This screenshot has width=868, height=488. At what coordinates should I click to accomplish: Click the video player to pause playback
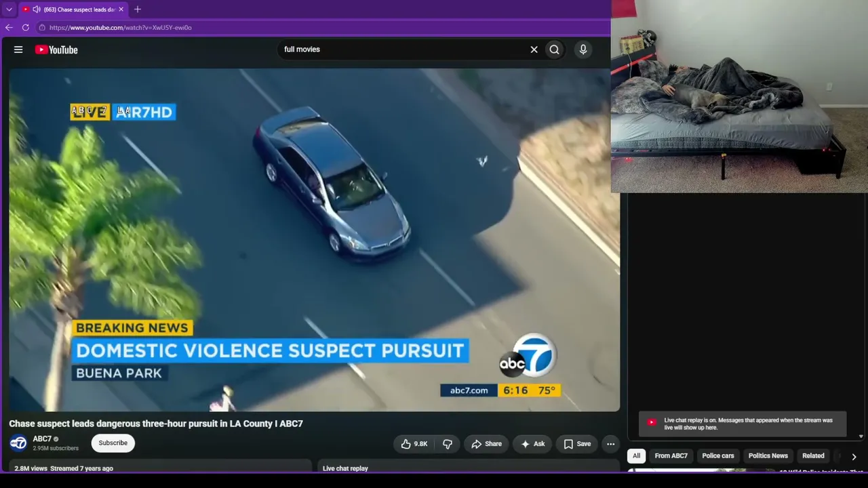[x=314, y=240]
